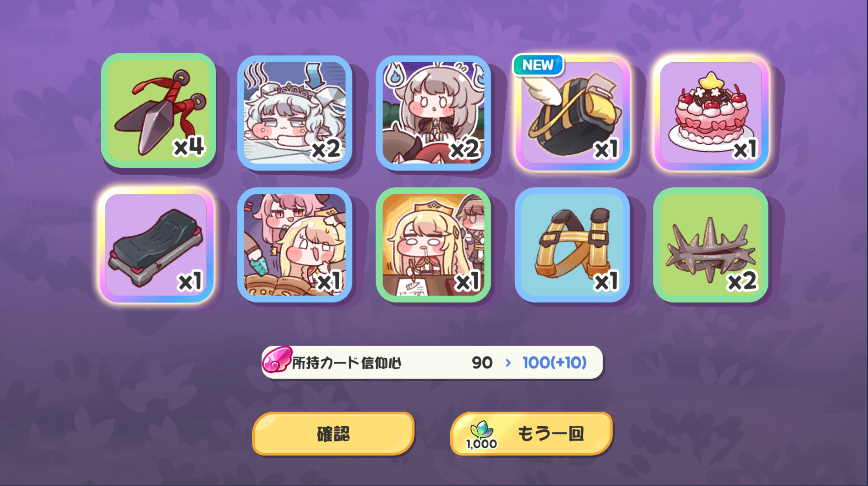The height and width of the screenshot is (486, 868).
Task: Click the もう一回 draw again button
Action: tap(531, 434)
